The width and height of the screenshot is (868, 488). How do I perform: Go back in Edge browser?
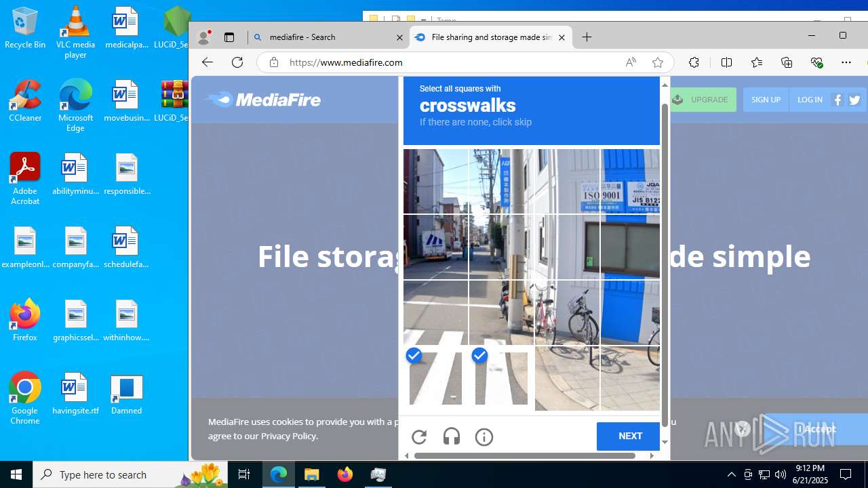pos(208,62)
